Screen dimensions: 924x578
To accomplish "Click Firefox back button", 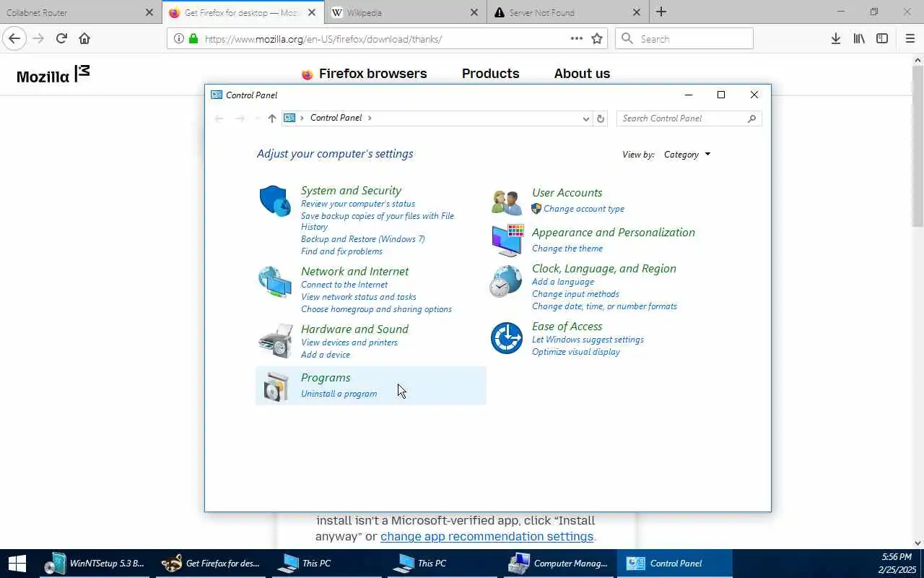I will (x=14, y=38).
